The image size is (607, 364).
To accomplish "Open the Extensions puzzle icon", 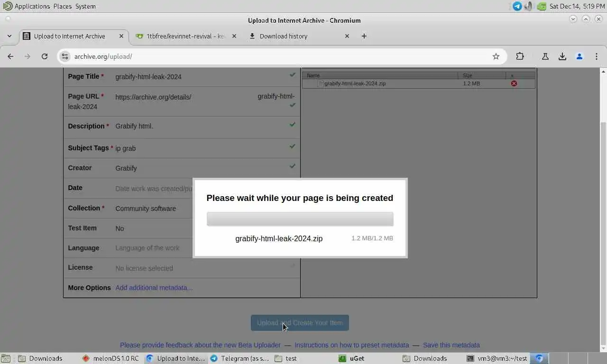I will click(x=520, y=56).
